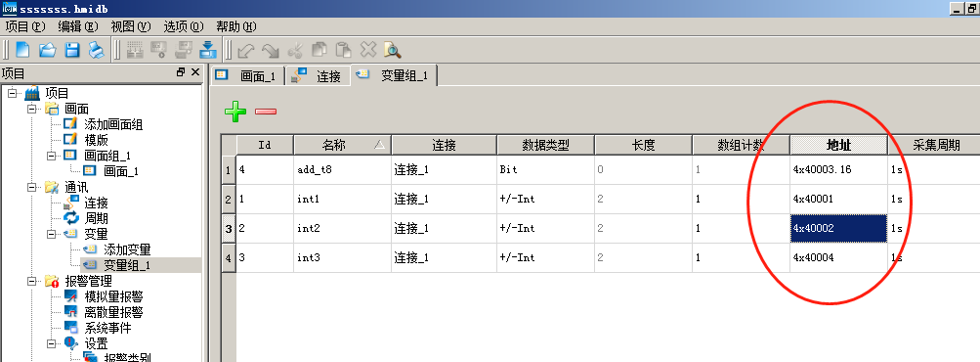Sort by the 名称 column header
The width and height of the screenshot is (980, 362).
[x=343, y=146]
